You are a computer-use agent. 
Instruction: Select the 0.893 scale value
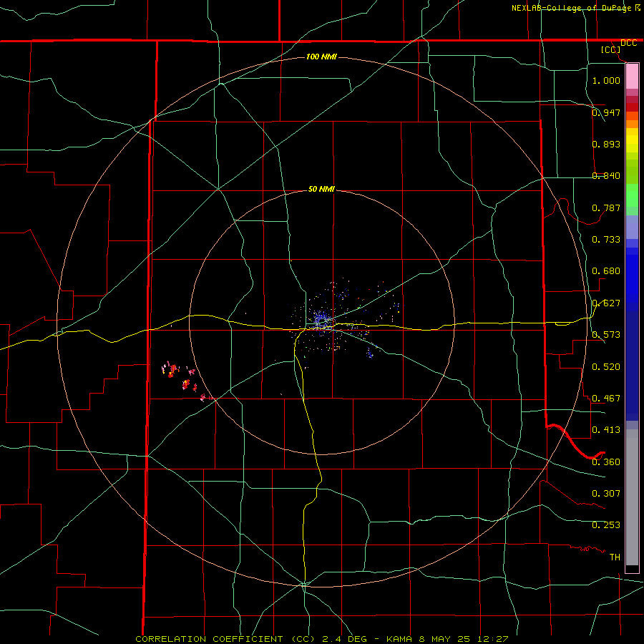click(x=606, y=144)
